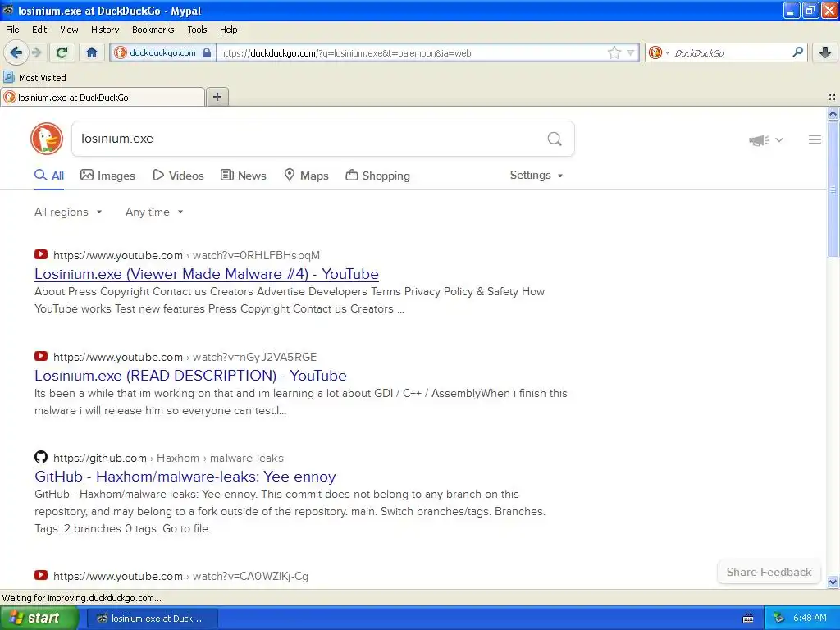Open the Downloads arrow button

(x=825, y=52)
